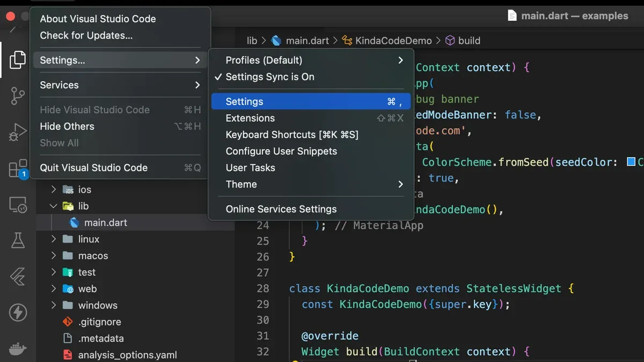Open Online Services Settings
This screenshot has width=644, height=362.
(311, 209)
